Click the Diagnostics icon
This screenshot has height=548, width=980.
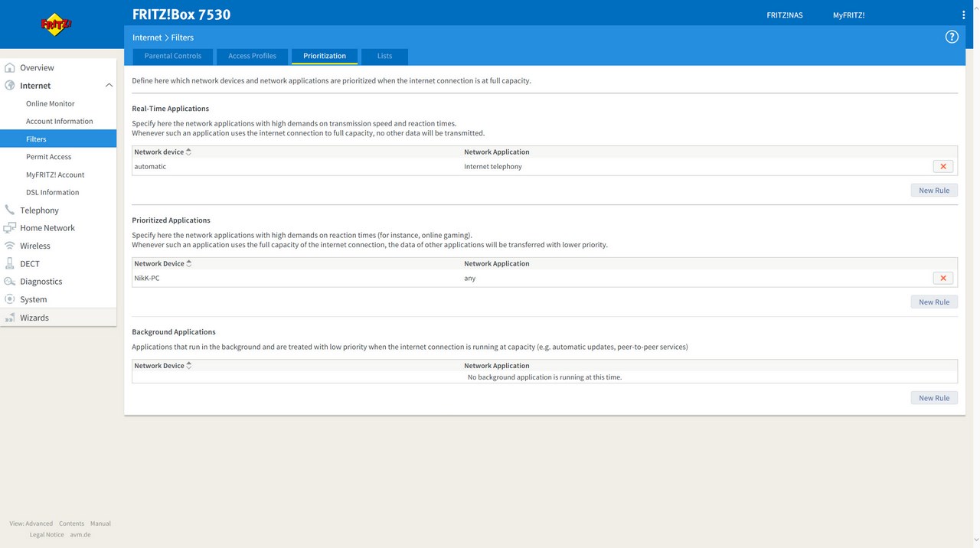[x=10, y=282]
